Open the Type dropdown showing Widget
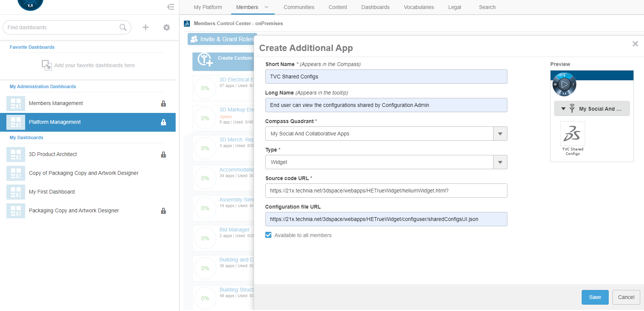644x311 pixels. [500, 162]
